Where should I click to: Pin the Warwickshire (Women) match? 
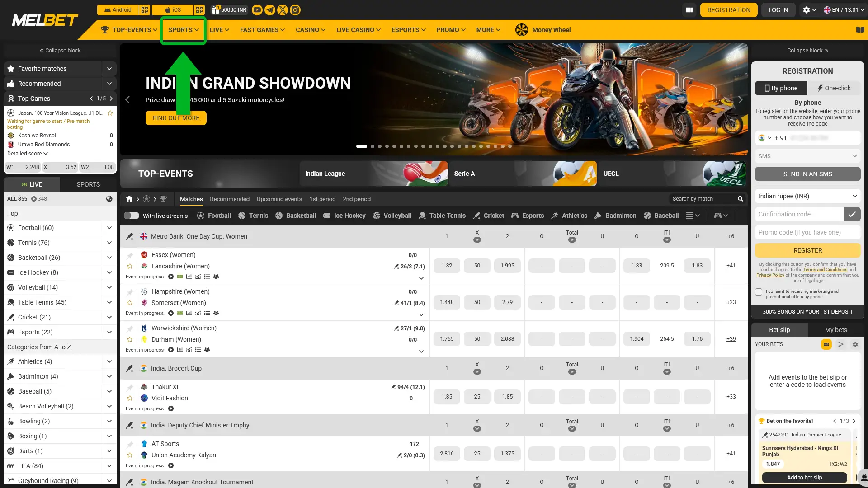pos(130,328)
